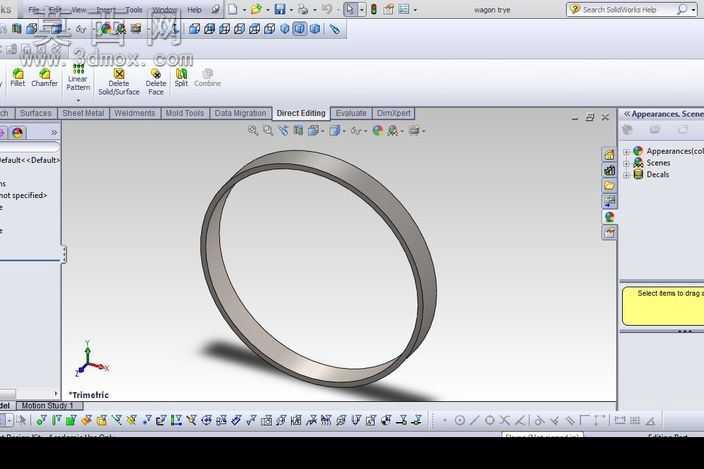
Task: Switch to the Weldments tab
Action: click(x=134, y=113)
